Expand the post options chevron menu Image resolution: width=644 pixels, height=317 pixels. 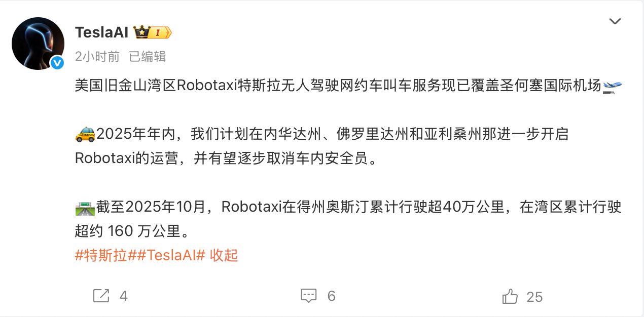(x=615, y=21)
